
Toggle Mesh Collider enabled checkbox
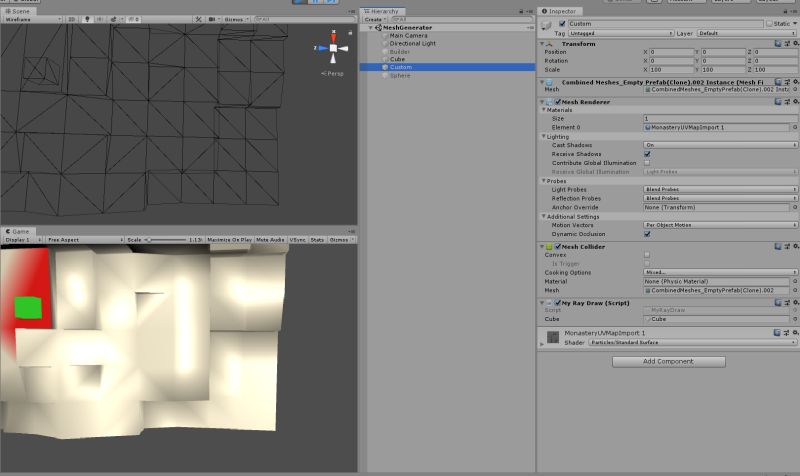[x=558, y=247]
